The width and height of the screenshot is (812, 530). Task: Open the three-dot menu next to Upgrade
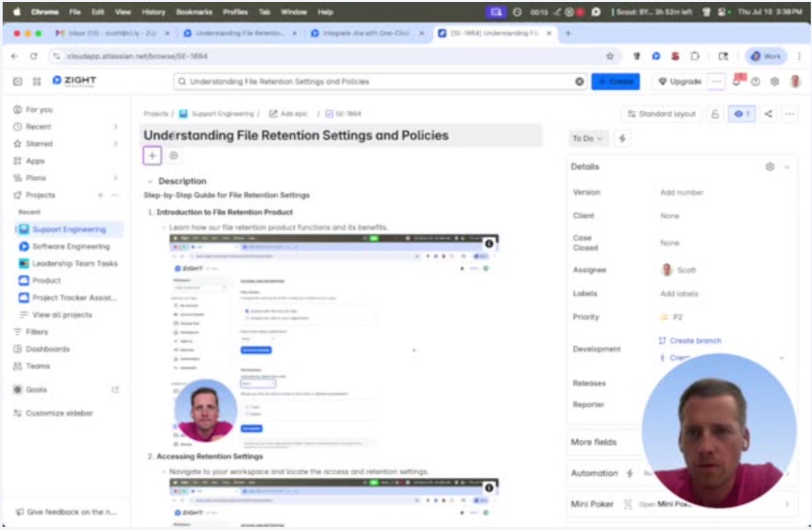click(x=716, y=81)
